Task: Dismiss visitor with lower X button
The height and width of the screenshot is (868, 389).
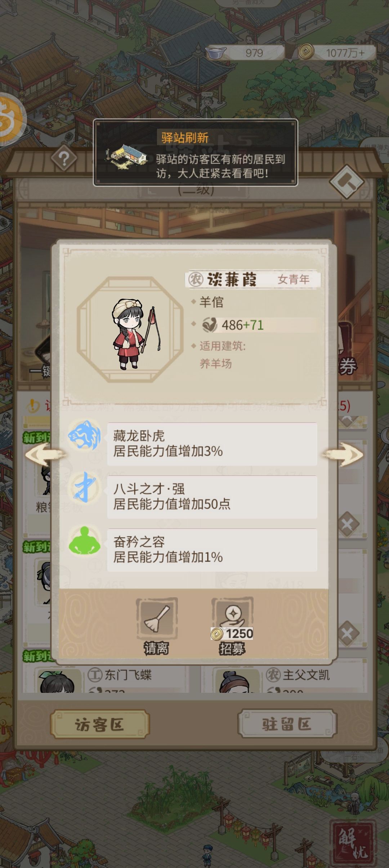Action: click(x=348, y=633)
